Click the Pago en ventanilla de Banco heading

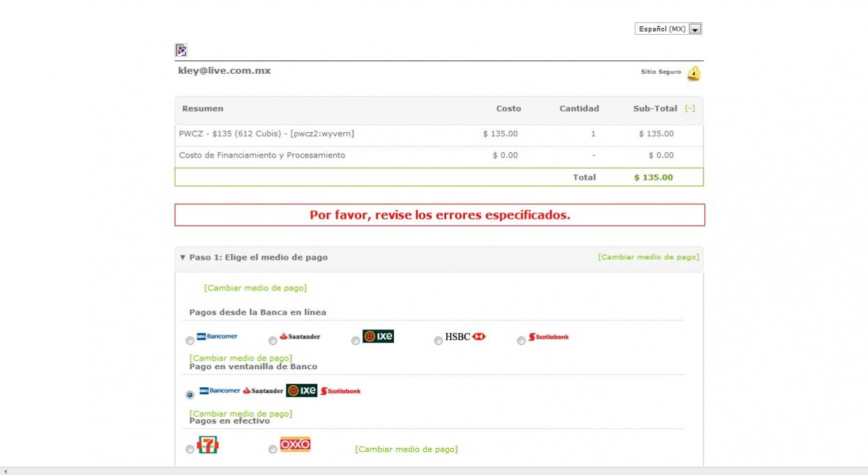click(x=253, y=367)
